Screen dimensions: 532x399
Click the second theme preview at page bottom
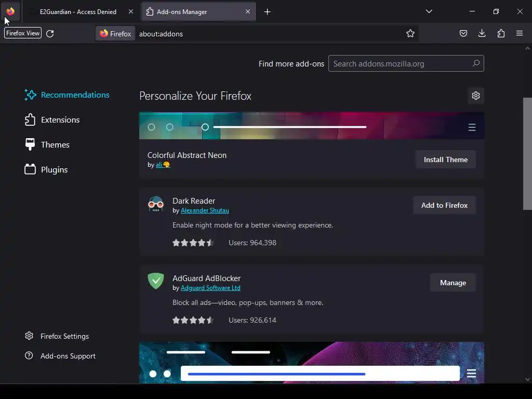312,363
